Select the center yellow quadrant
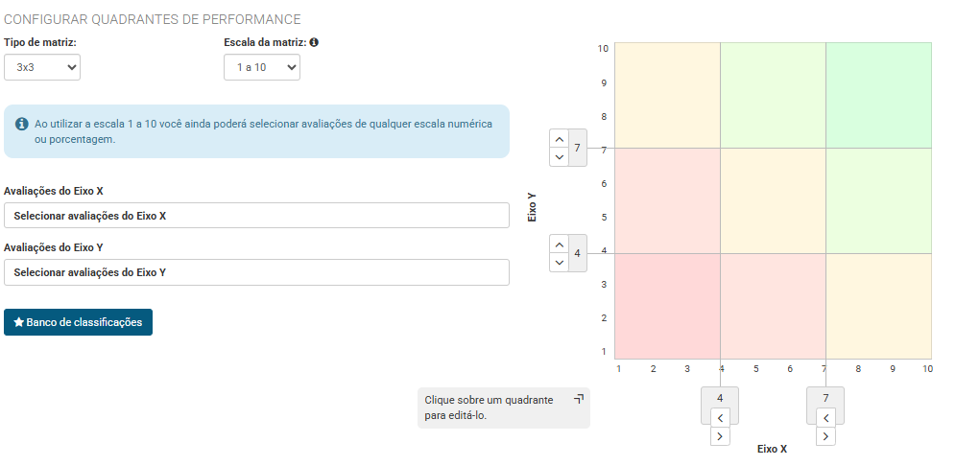 coord(772,200)
